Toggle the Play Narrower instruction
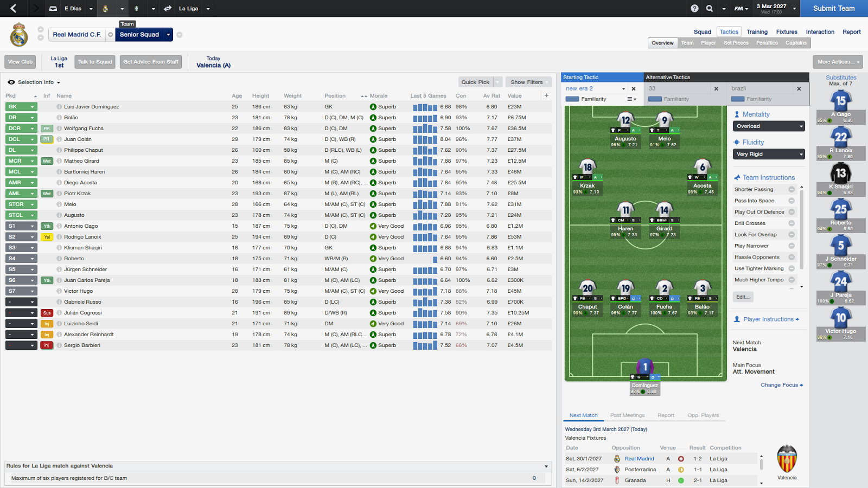Viewport: 868px width, 488px height. pyautogui.click(x=792, y=246)
